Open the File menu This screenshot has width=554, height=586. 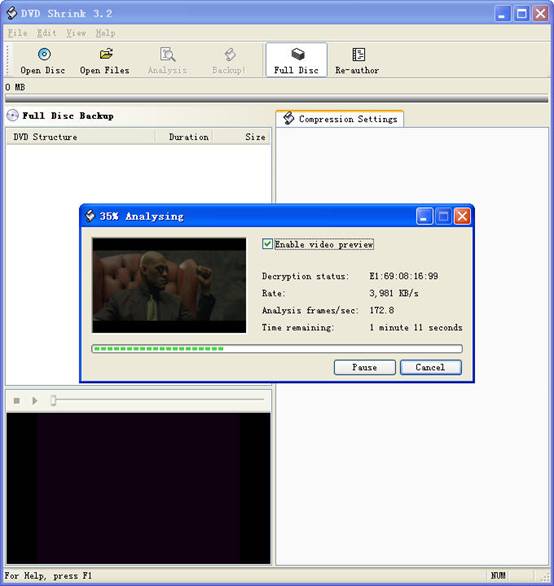[x=18, y=33]
